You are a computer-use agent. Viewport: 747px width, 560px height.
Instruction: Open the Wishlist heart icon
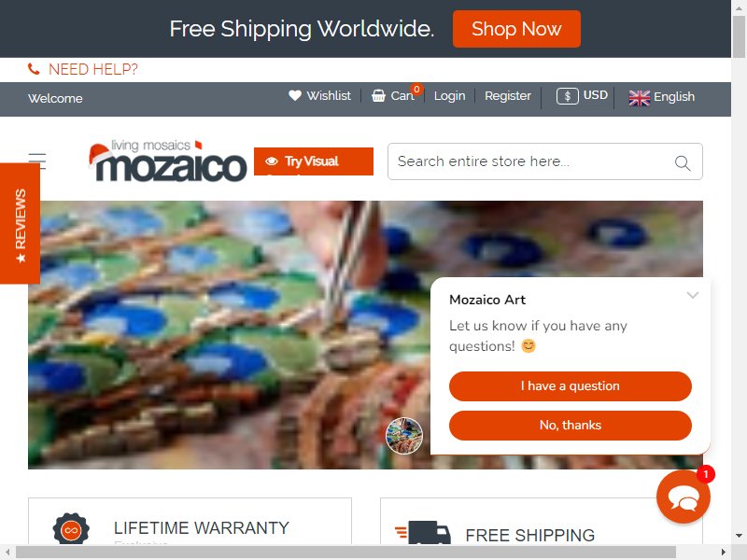point(295,96)
